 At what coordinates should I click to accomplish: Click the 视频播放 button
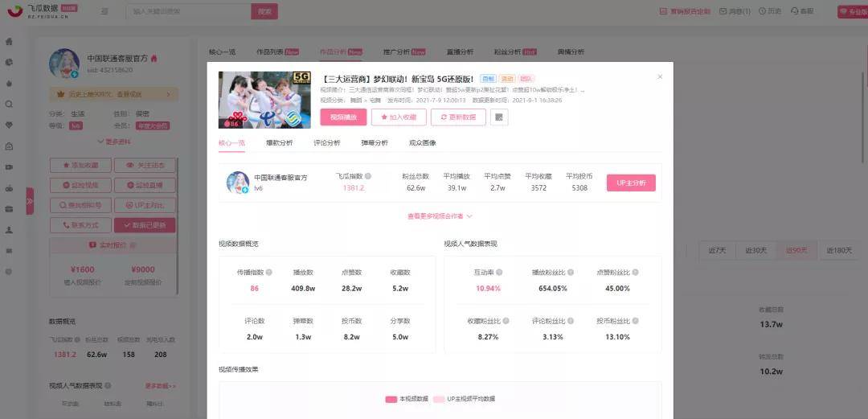point(343,117)
